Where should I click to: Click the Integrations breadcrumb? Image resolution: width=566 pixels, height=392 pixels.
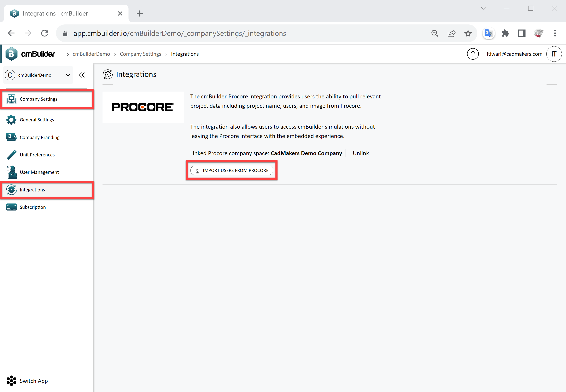pyautogui.click(x=185, y=54)
